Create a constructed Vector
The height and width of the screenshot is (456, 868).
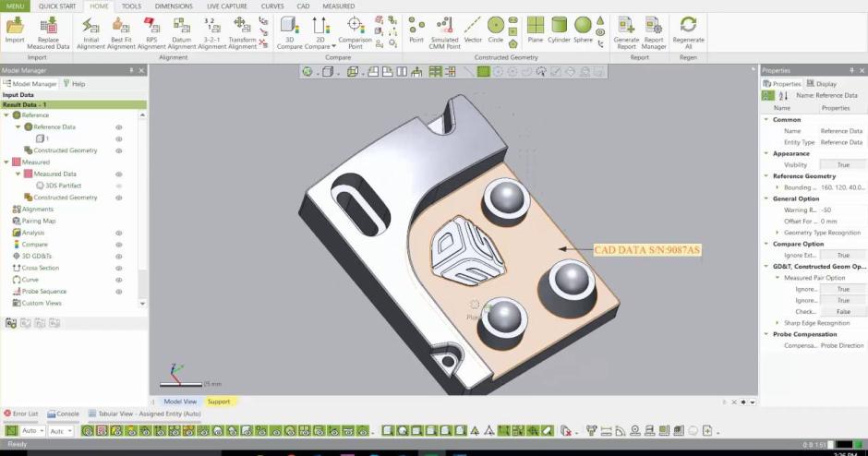tap(473, 30)
